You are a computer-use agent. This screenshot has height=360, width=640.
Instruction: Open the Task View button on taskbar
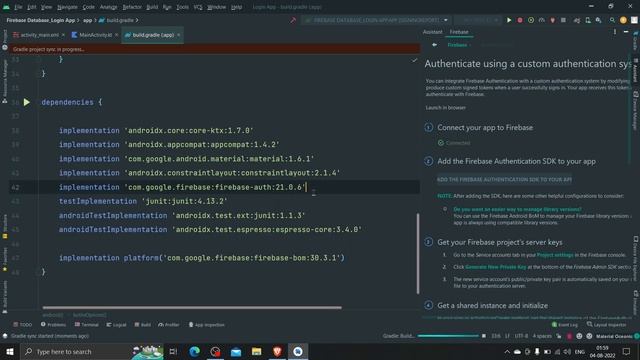coord(173,351)
